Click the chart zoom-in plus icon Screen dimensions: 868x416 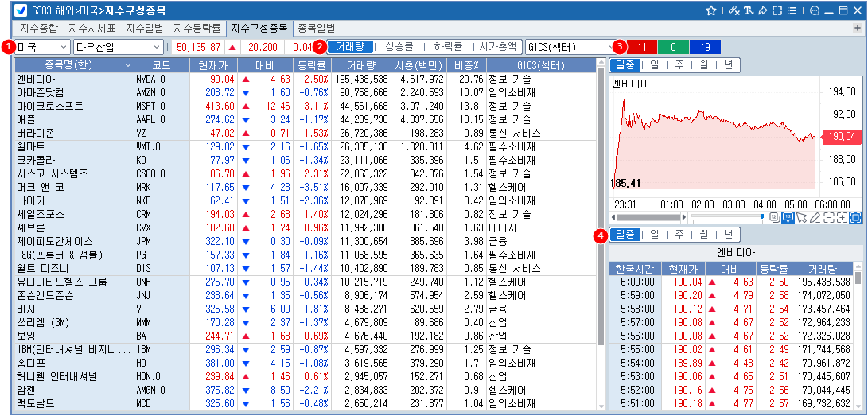(842, 217)
